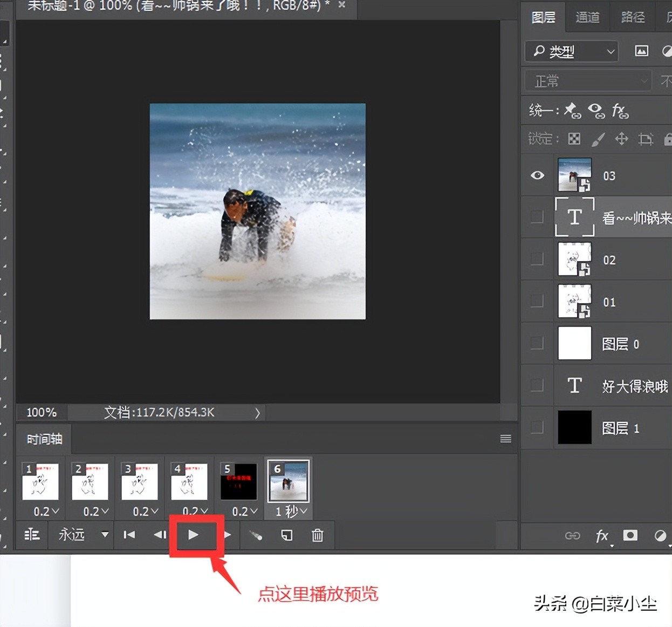Hide the 03 layer by clicking its eye
Image resolution: width=672 pixels, height=627 pixels.
(x=537, y=175)
